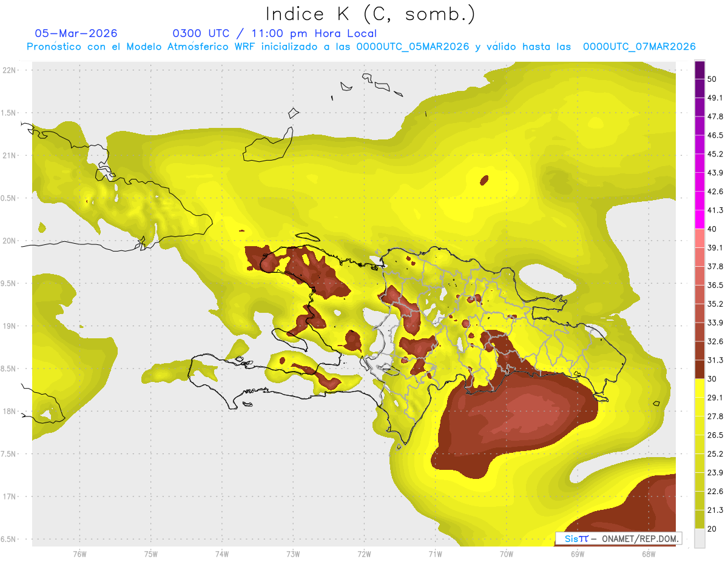The image size is (728, 562).
Task: Click the colorbar label "47.8"
Action: click(x=715, y=116)
